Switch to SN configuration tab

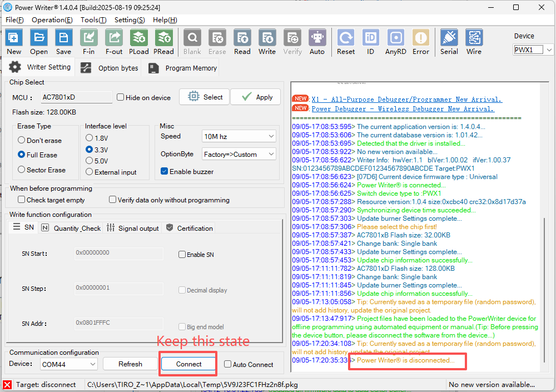24,227
